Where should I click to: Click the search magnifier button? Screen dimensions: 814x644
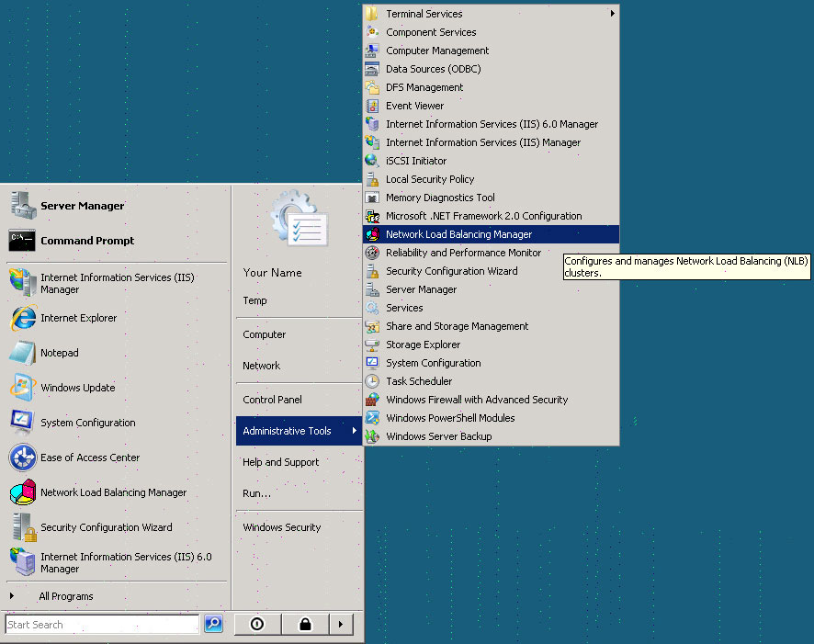coord(213,623)
